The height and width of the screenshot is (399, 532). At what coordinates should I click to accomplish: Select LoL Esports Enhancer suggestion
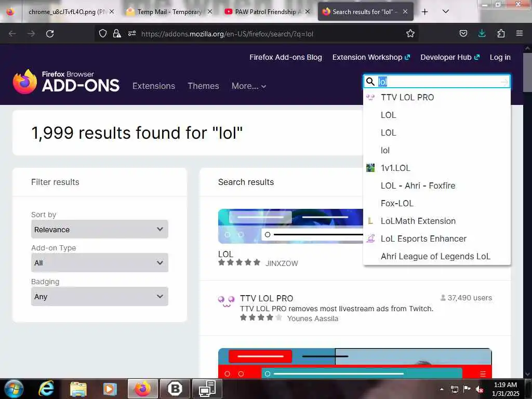tap(436, 238)
